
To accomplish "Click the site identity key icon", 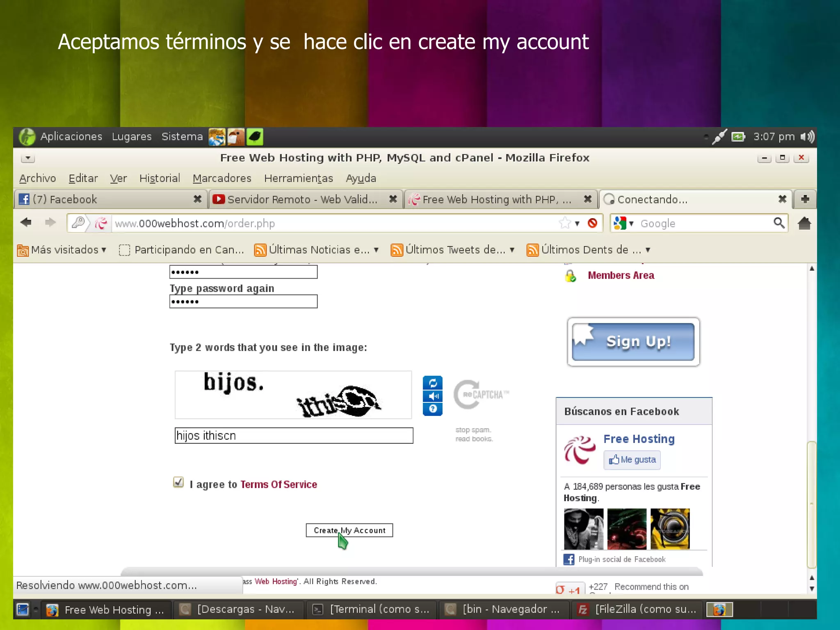I will click(78, 223).
